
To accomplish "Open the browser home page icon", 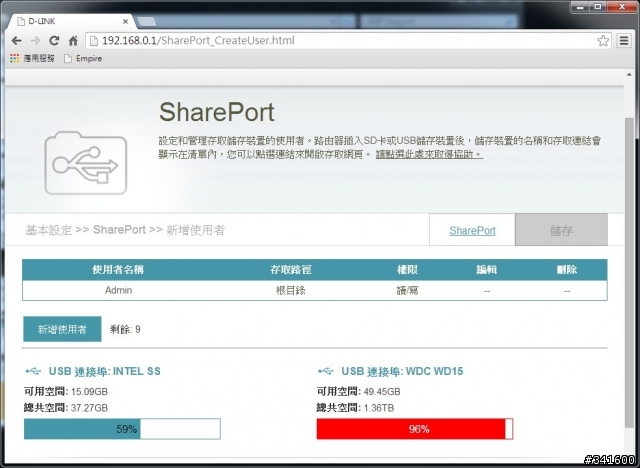I will click(73, 40).
